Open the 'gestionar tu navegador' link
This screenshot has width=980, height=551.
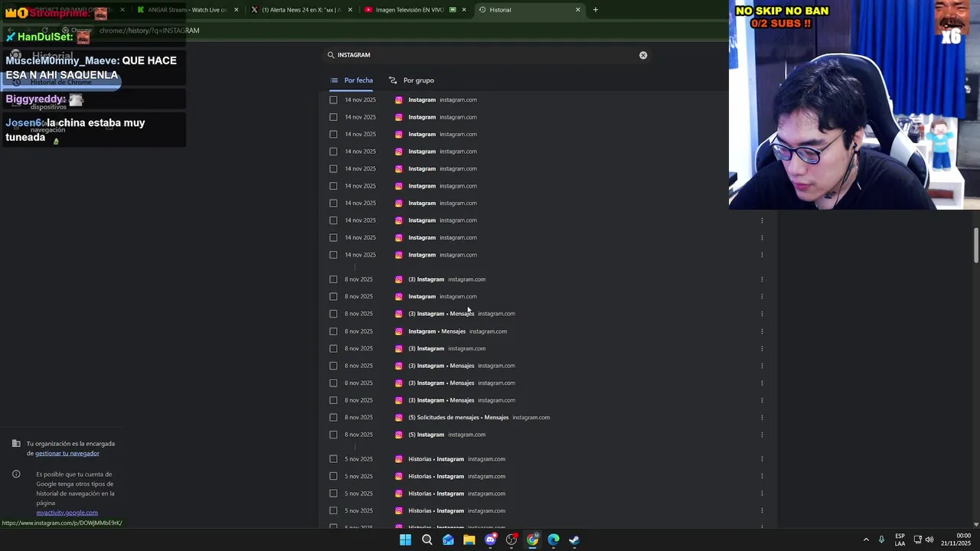click(x=67, y=453)
